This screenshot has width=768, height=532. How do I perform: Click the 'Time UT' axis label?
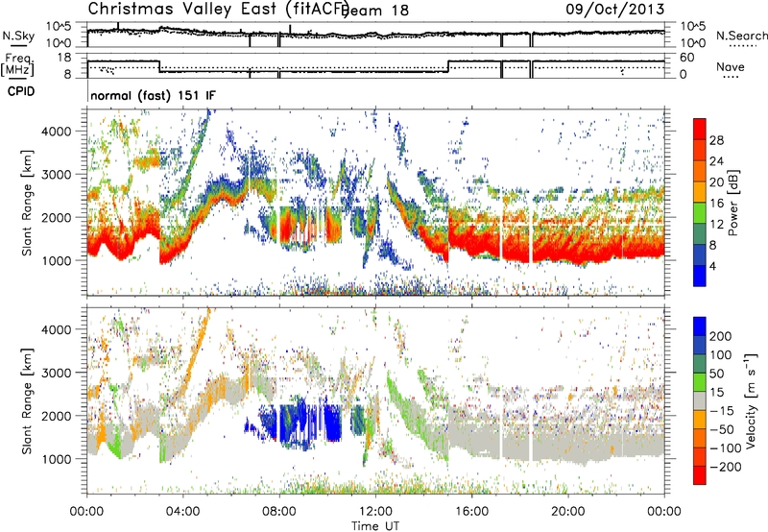point(375,526)
